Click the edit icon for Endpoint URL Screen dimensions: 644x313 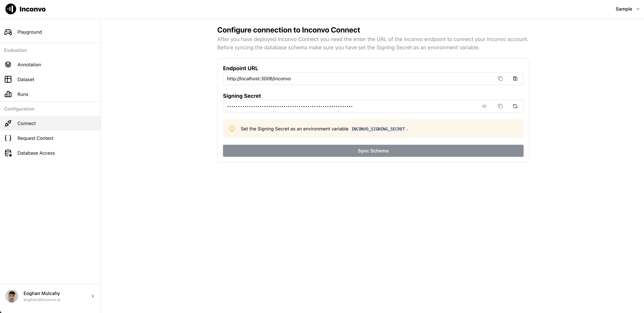515,79
